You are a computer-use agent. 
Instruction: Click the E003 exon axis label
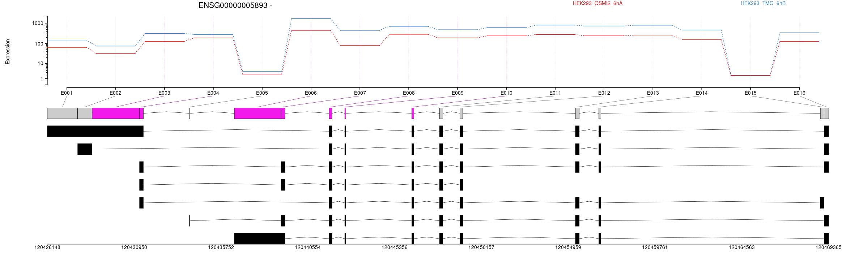point(164,93)
